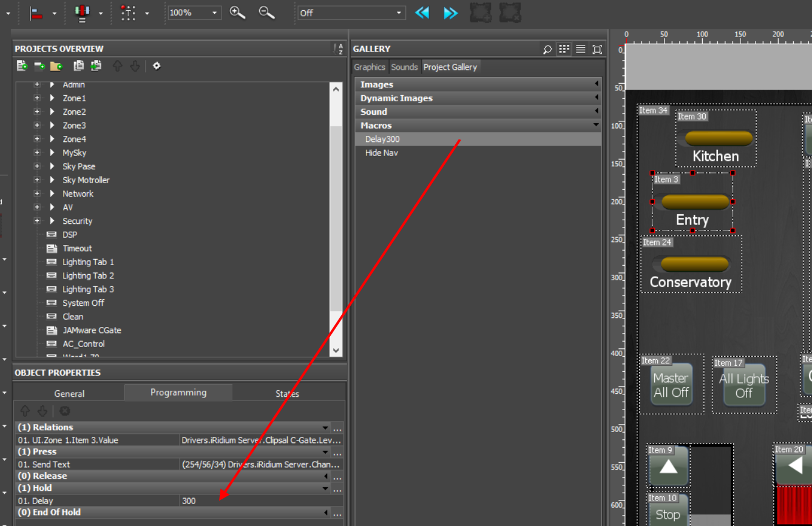Switch to the General properties tab

point(69,394)
